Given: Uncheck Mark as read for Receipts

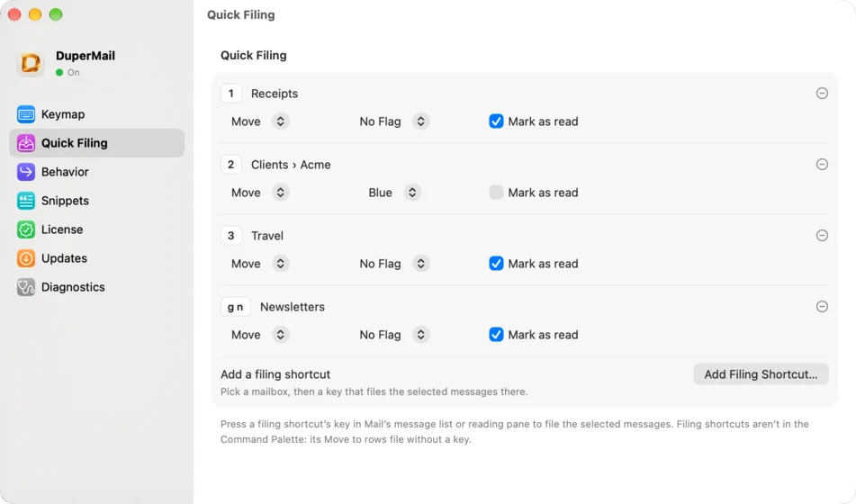Looking at the screenshot, I should (x=496, y=121).
